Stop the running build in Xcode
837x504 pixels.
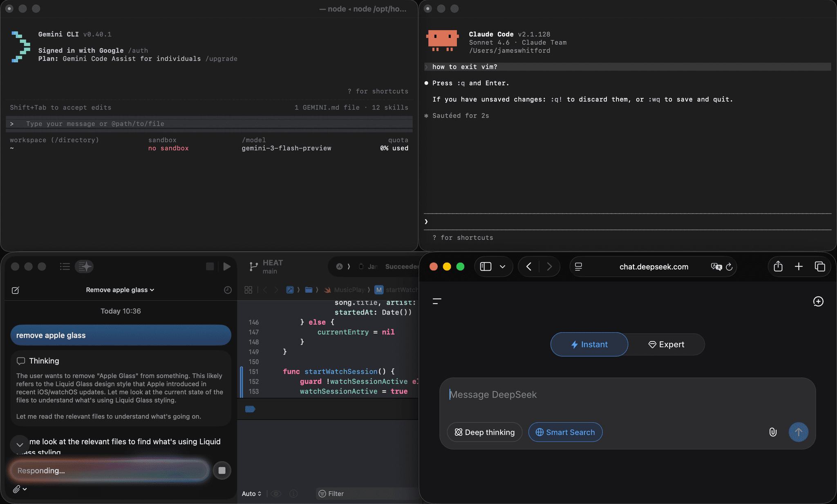[x=210, y=267]
